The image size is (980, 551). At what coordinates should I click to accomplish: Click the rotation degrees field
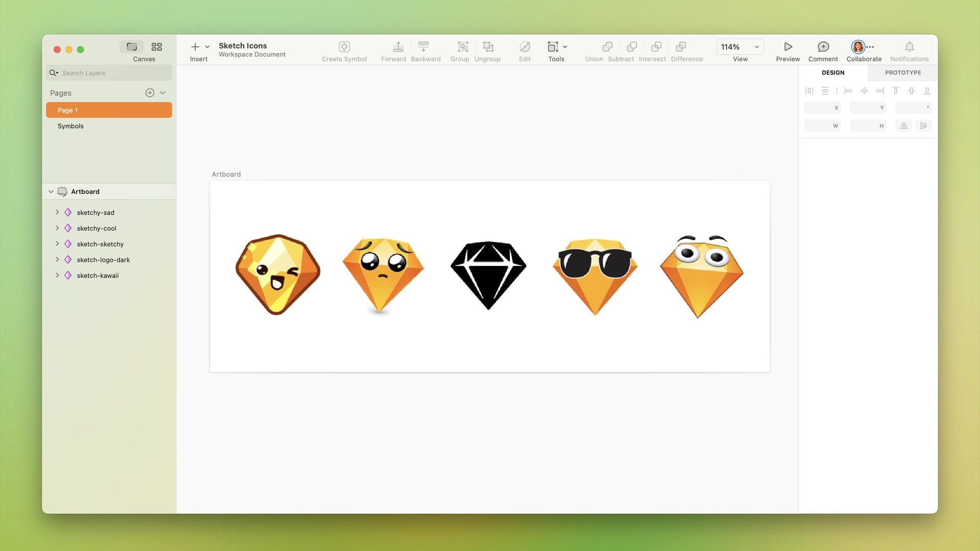click(x=914, y=108)
